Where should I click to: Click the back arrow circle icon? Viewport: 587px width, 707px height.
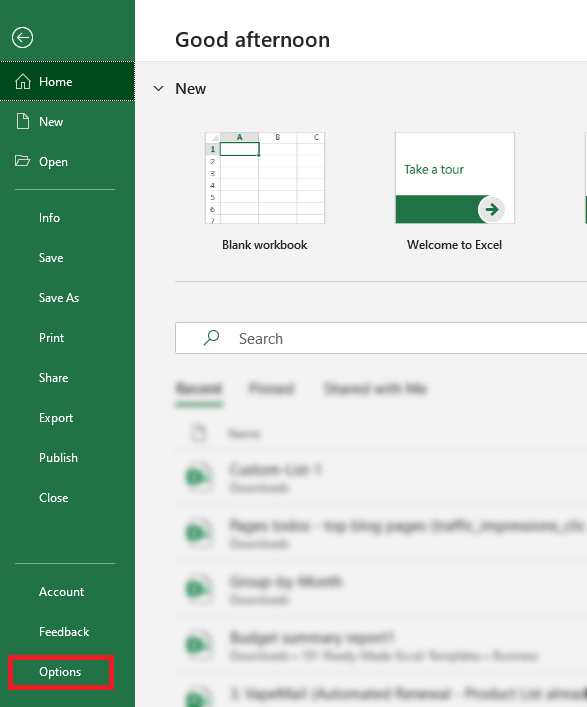click(x=22, y=37)
